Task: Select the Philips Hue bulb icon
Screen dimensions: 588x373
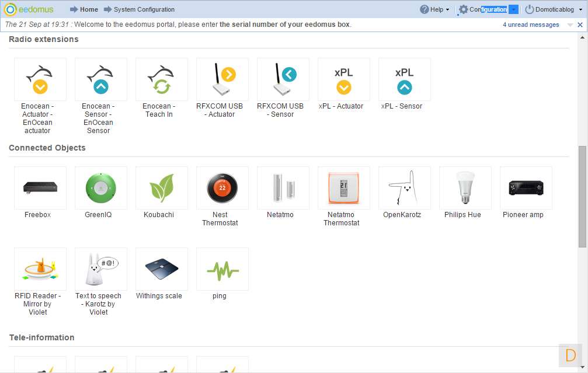Action: pyautogui.click(x=465, y=188)
